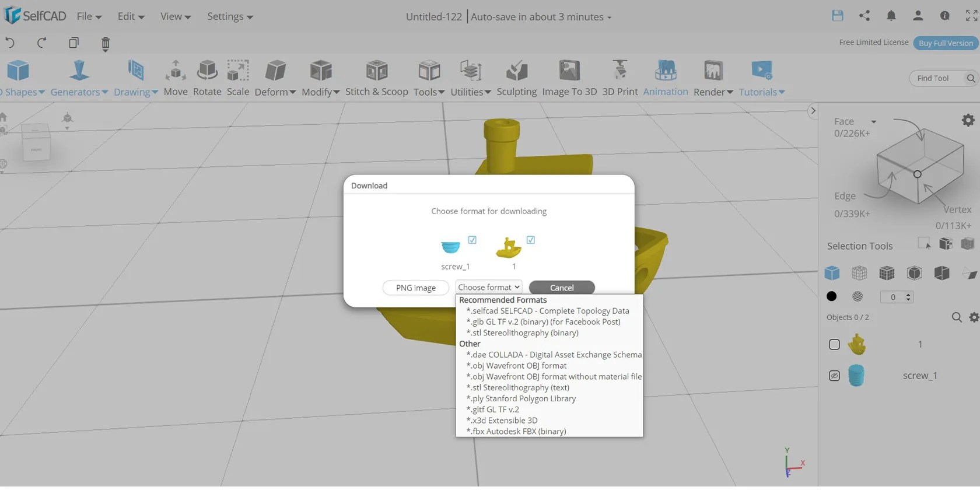
Task: Click the Choose format dropdown
Action: pyautogui.click(x=489, y=287)
